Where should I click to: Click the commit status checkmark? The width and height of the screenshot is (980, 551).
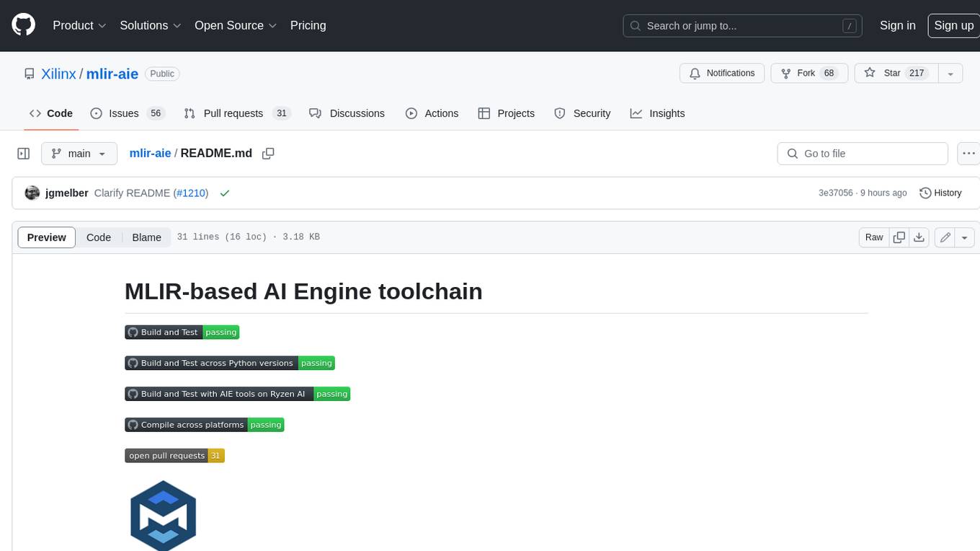coord(225,193)
